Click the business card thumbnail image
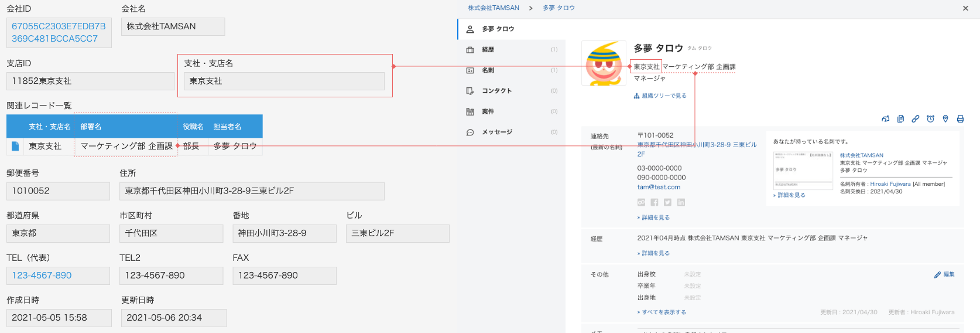 click(803, 170)
